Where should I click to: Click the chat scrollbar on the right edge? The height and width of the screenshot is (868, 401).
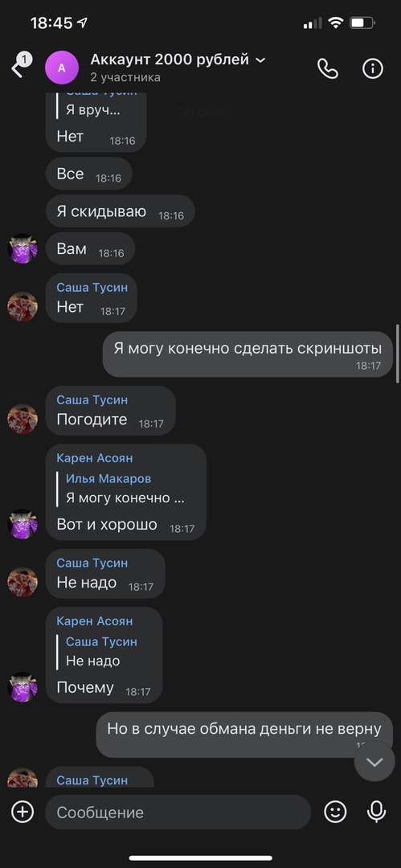(x=398, y=353)
